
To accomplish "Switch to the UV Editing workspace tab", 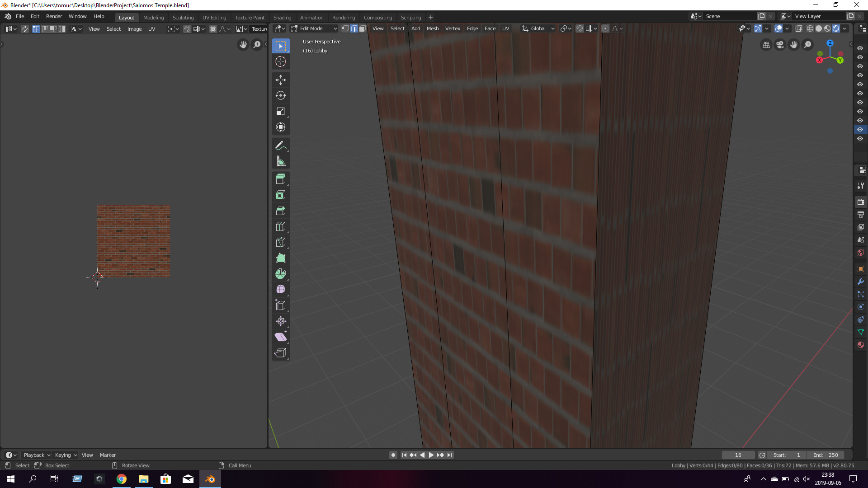I will [x=214, y=18].
